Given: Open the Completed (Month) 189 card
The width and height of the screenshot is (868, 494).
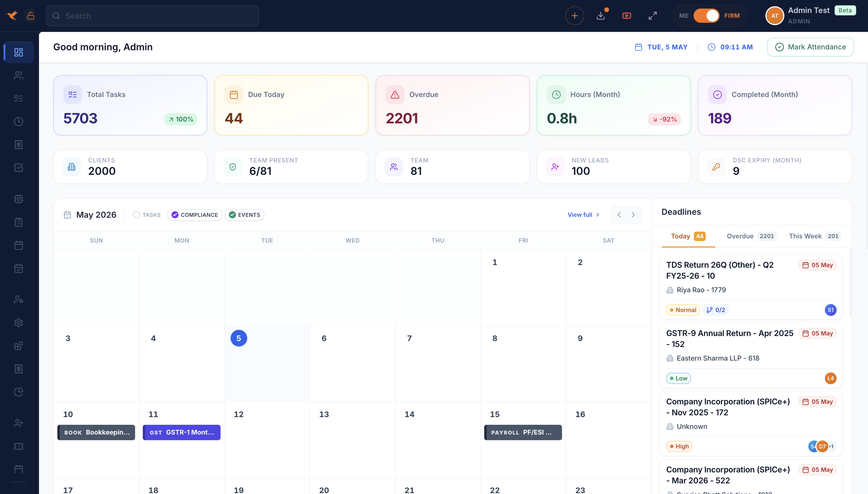Looking at the screenshot, I should pos(775,105).
